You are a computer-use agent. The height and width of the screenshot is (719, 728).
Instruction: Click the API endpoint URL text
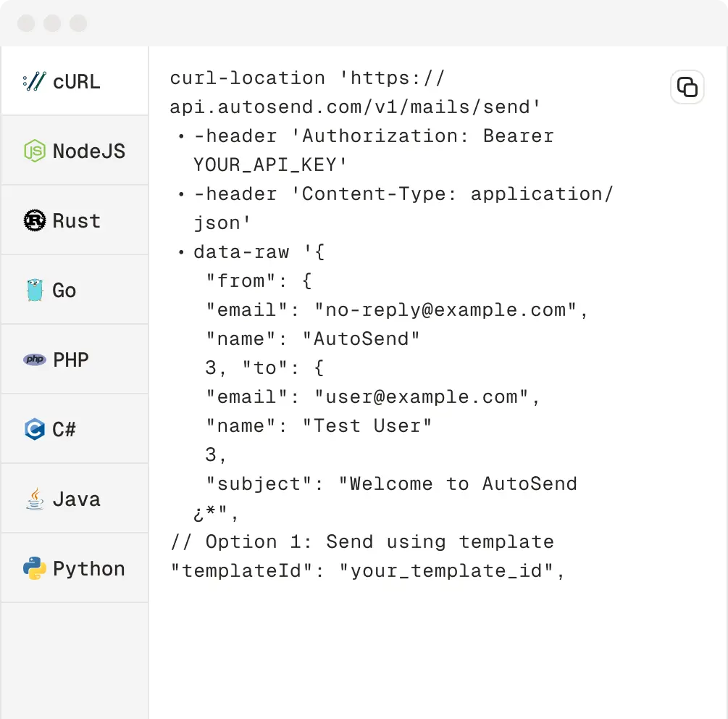[355, 107]
